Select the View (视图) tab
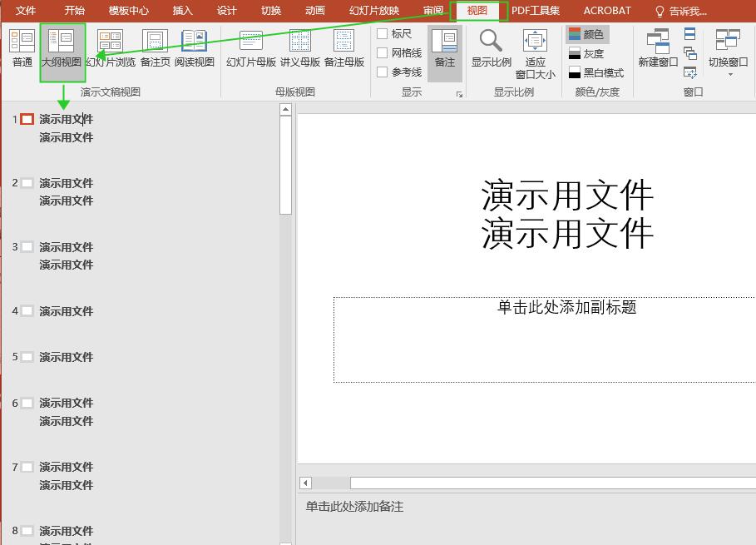 click(477, 11)
